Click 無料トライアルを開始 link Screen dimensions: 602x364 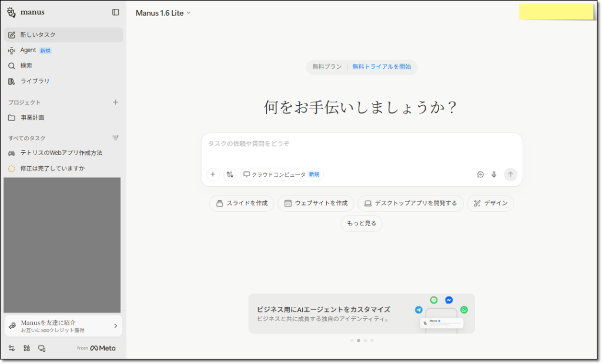tap(382, 67)
